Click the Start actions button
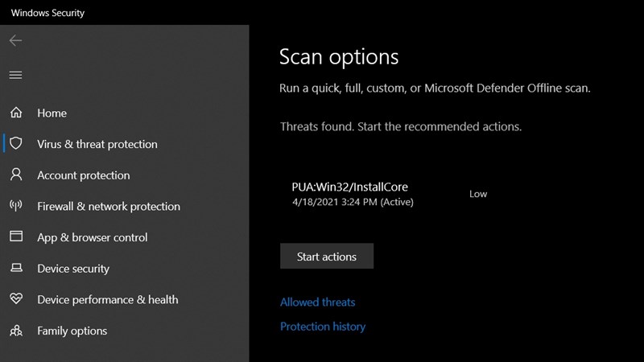The width and height of the screenshot is (644, 362). tap(327, 256)
